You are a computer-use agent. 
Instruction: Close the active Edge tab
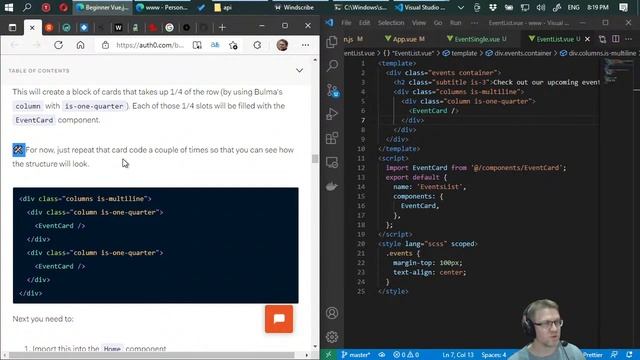(32, 27)
